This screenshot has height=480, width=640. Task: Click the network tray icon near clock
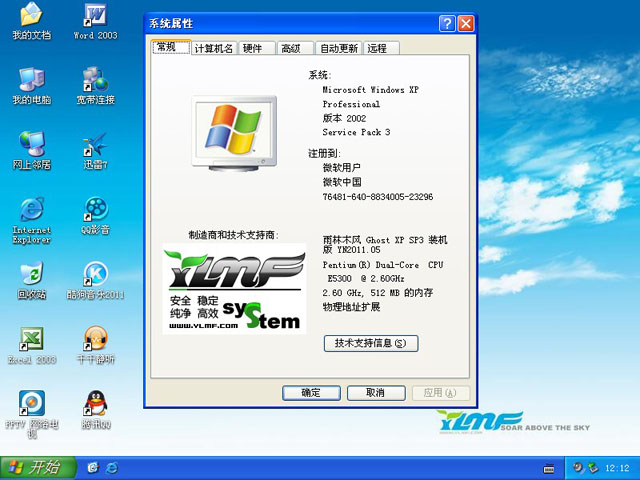592,468
